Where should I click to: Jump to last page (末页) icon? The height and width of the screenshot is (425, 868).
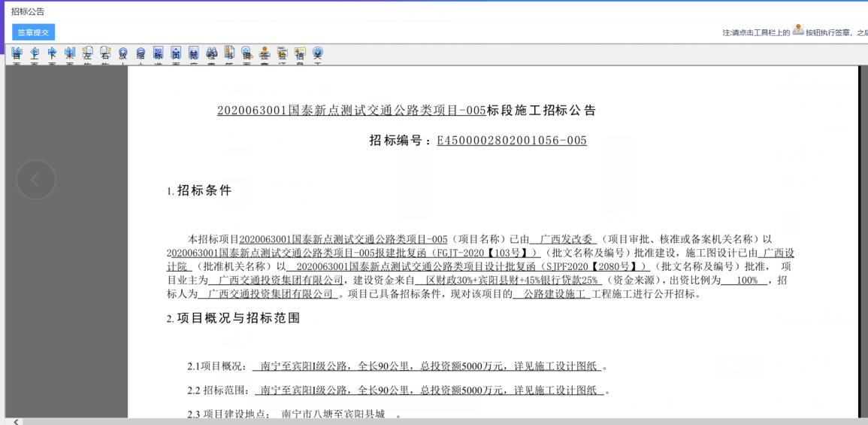(x=70, y=54)
